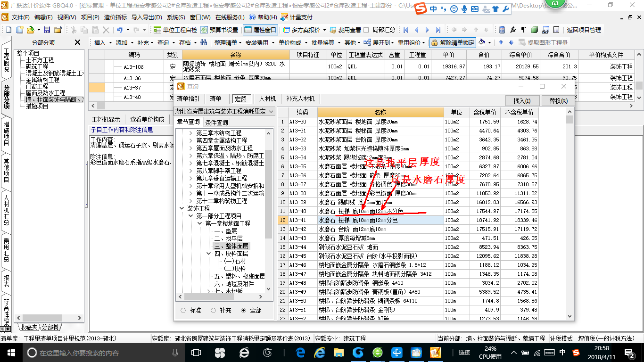Go to previous record arrow
Image resolution: width=644 pixels, height=362 pixels.
416,30
